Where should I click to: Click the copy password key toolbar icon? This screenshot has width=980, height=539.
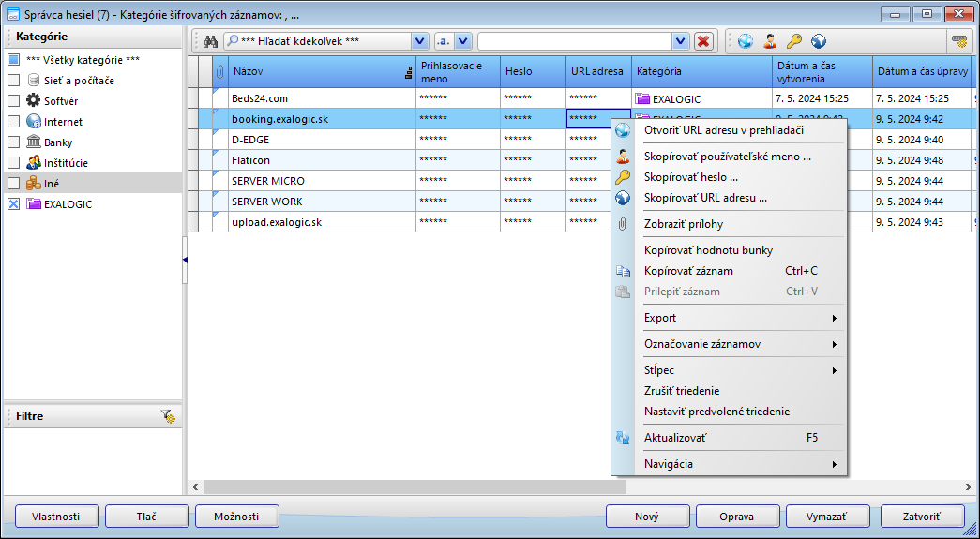pos(793,42)
